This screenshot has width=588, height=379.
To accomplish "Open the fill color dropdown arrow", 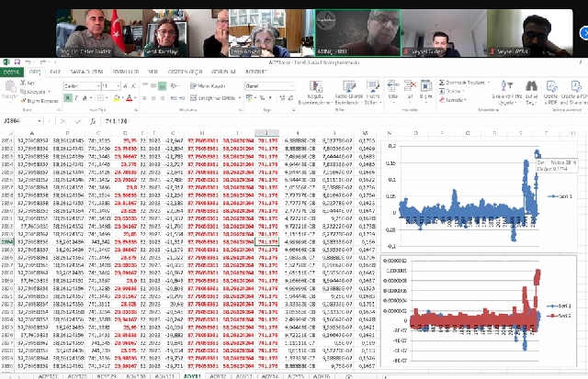I will click(122, 98).
